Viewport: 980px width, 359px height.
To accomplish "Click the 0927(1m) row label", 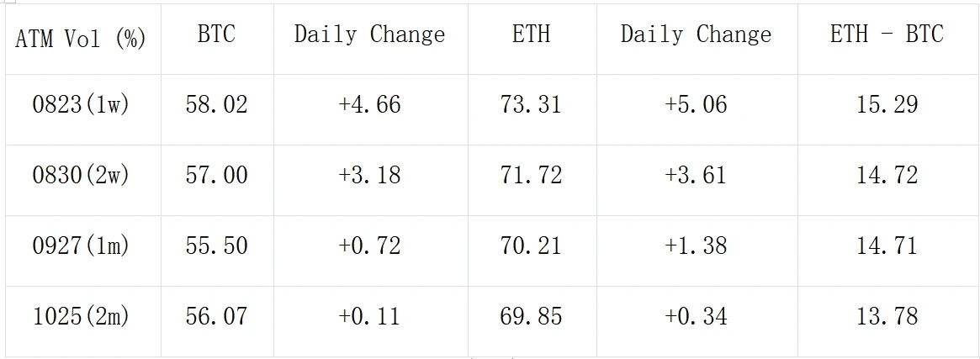I will click(81, 245).
